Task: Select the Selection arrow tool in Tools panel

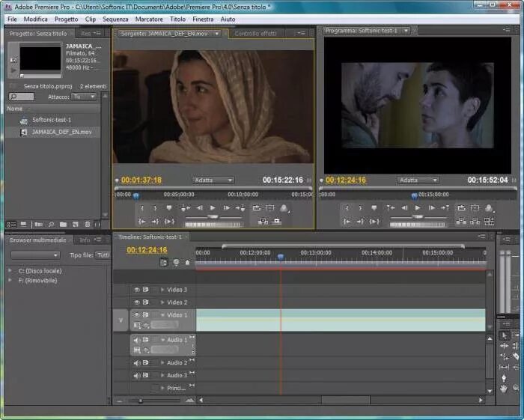Action: [x=504, y=335]
